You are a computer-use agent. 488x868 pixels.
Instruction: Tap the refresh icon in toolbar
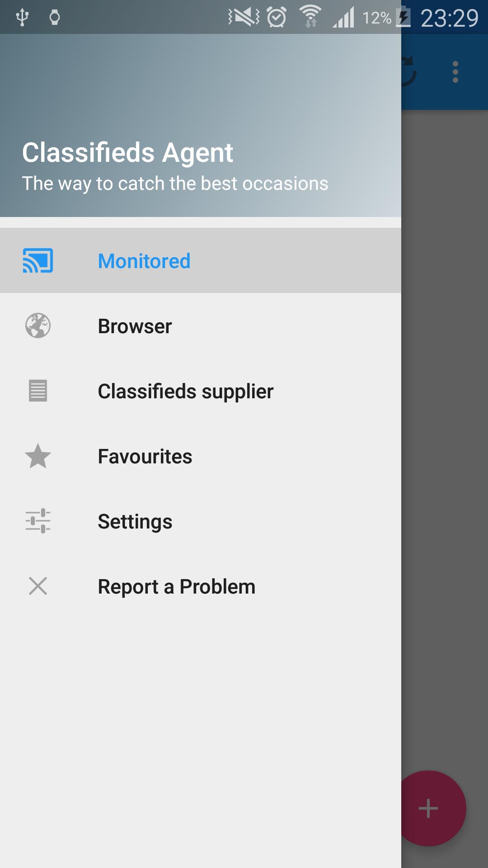click(x=408, y=71)
